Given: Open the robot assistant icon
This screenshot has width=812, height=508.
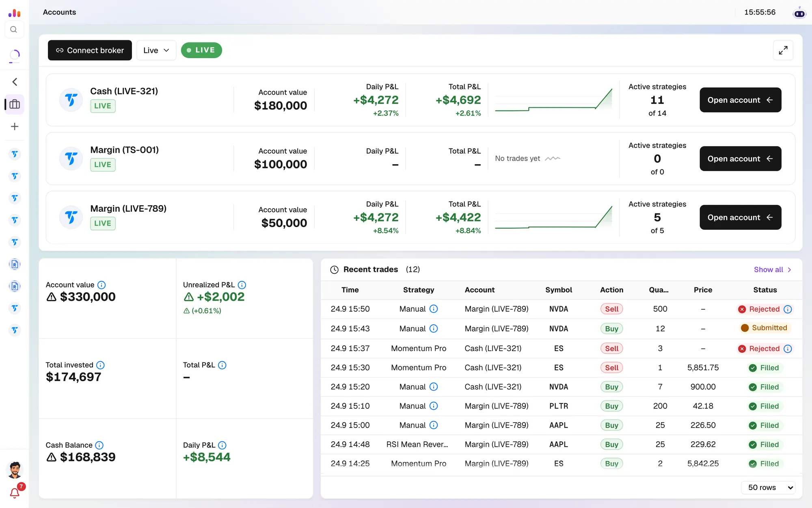Looking at the screenshot, I should (799, 13).
